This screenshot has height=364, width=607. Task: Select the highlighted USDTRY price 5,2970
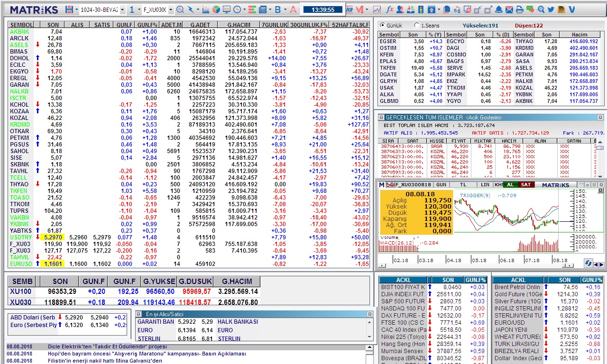pyautogui.click(x=52, y=237)
